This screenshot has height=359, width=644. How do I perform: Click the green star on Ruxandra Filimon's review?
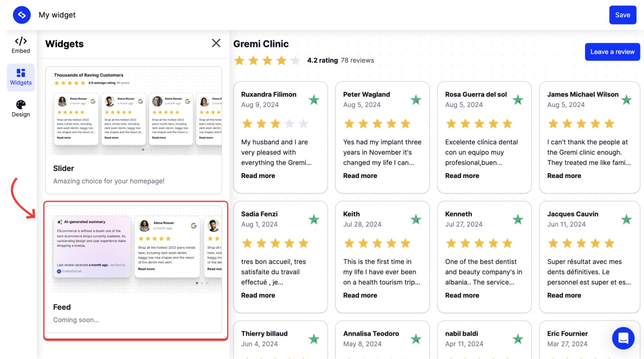314,100
